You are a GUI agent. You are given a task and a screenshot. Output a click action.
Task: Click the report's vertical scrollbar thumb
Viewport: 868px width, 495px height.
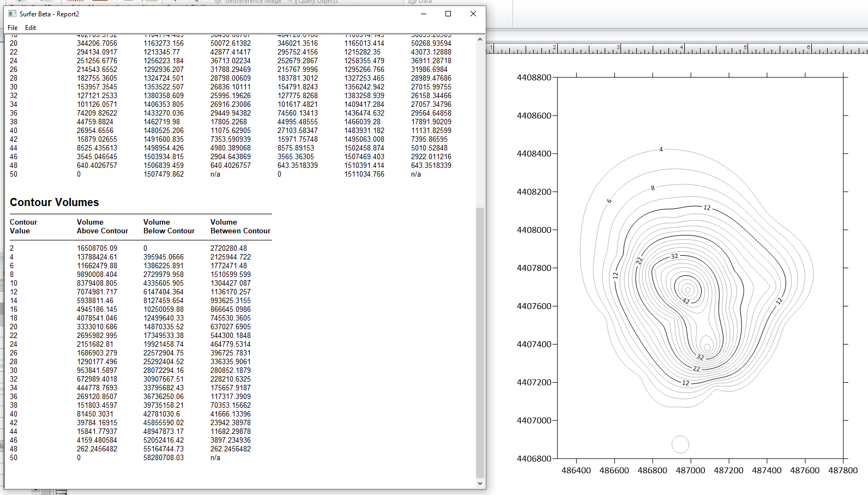coord(480,342)
